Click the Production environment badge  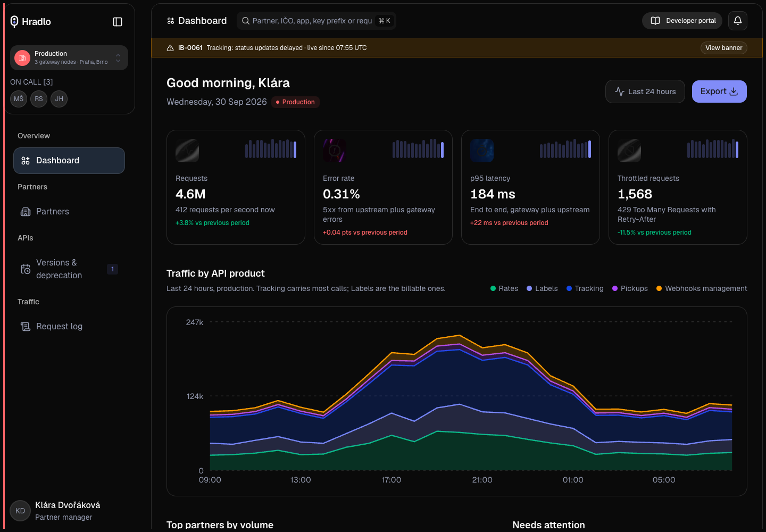[x=295, y=102]
